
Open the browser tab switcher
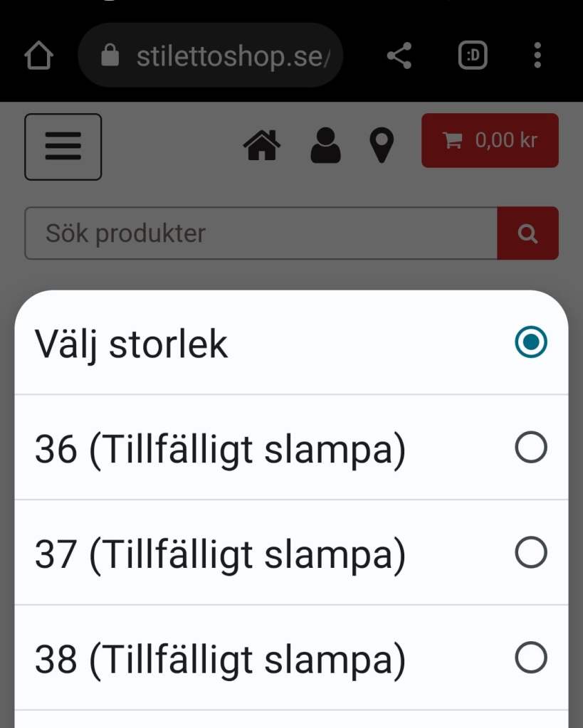(x=473, y=56)
